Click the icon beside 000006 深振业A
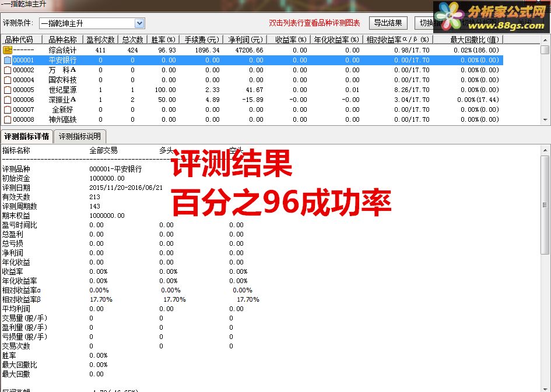 pos(8,100)
